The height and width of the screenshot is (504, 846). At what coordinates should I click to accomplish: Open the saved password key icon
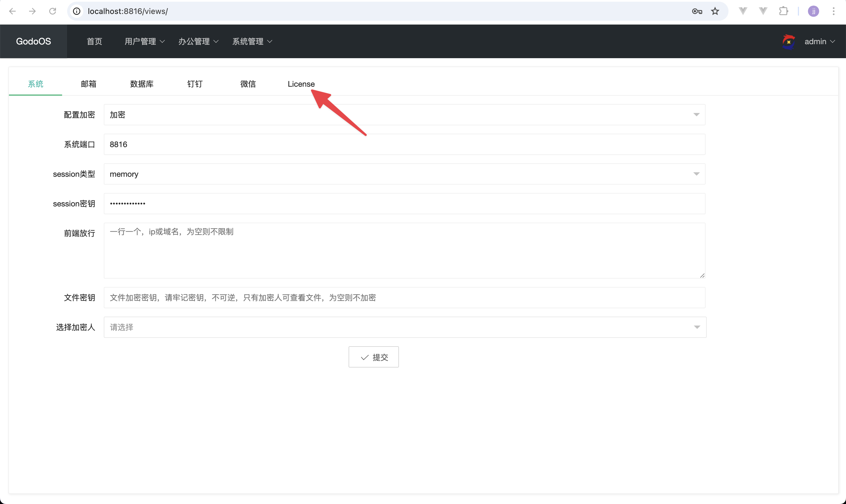[697, 11]
